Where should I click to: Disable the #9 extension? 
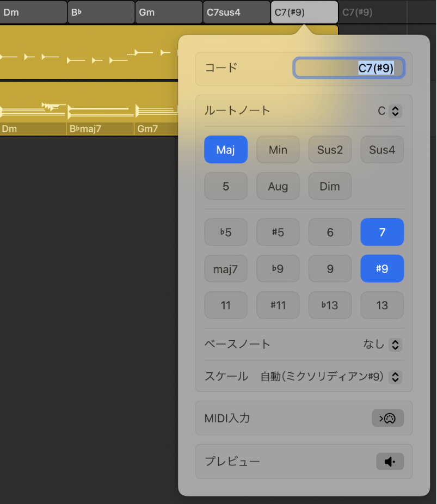tap(382, 268)
